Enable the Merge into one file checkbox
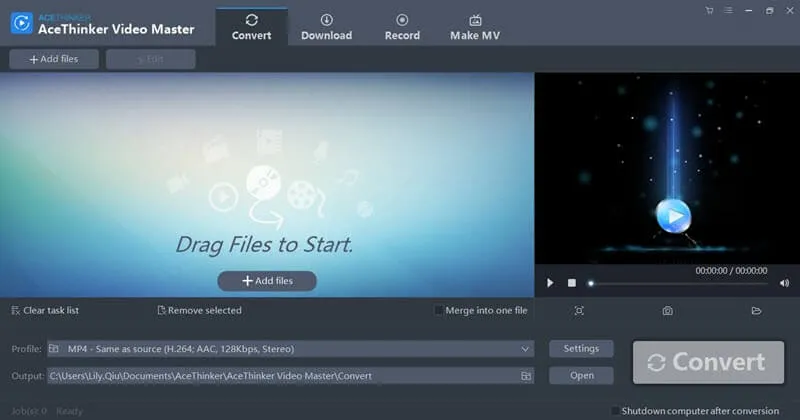The image size is (800, 420). pos(439,311)
